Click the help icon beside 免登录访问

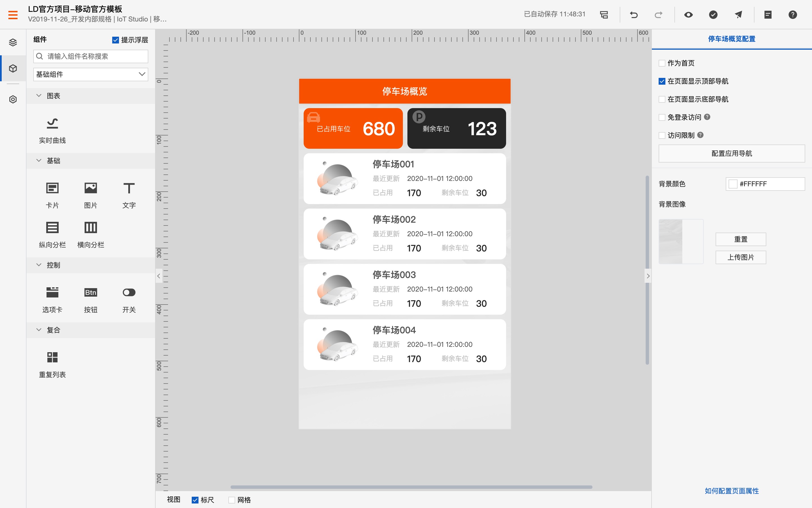point(707,117)
